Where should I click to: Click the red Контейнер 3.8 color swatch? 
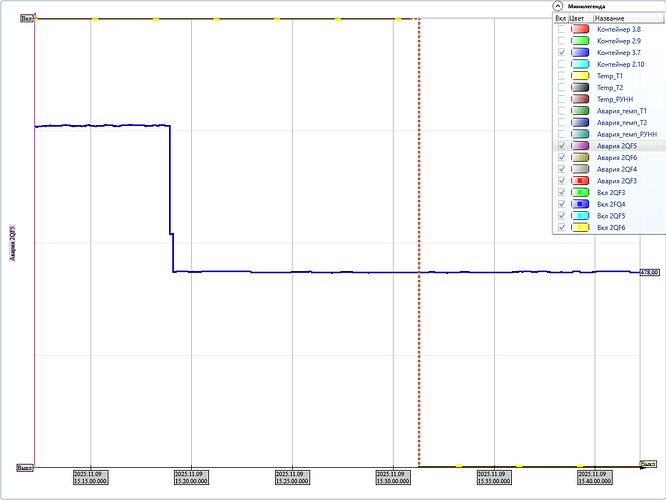coord(580,30)
